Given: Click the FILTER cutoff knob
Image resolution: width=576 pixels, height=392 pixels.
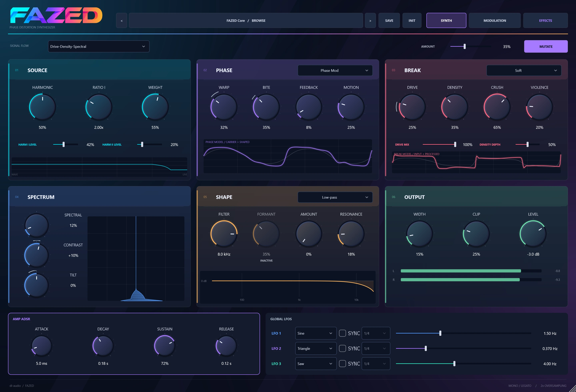Looking at the screenshot, I should (224, 234).
